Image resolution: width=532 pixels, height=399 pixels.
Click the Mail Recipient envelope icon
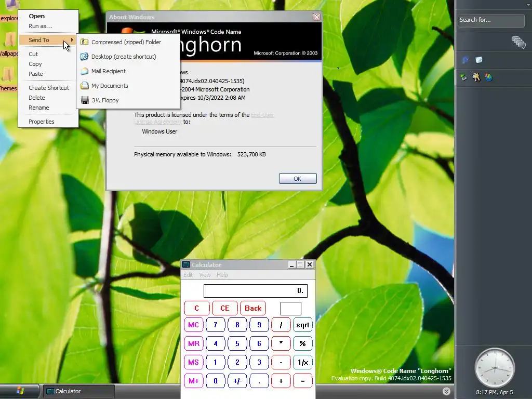pyautogui.click(x=85, y=71)
